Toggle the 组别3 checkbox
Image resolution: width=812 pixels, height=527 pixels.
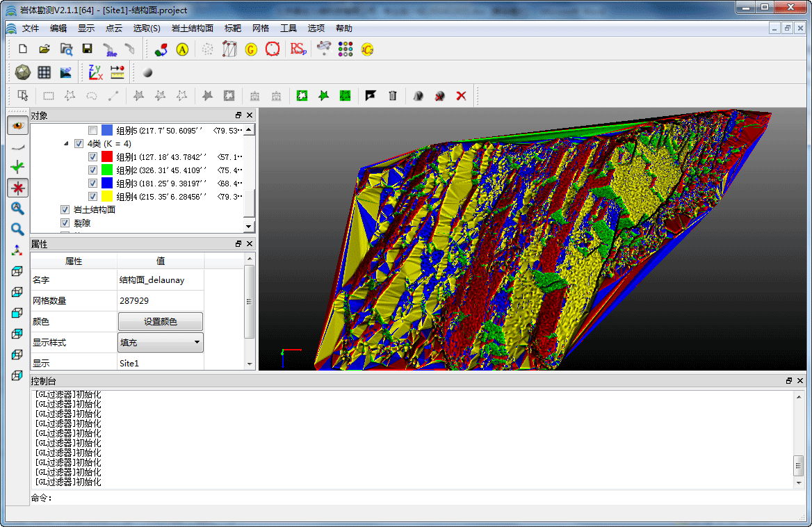[x=92, y=183]
